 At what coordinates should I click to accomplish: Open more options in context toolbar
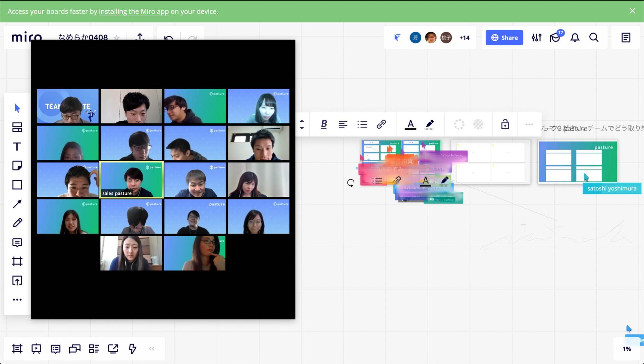coord(529,124)
